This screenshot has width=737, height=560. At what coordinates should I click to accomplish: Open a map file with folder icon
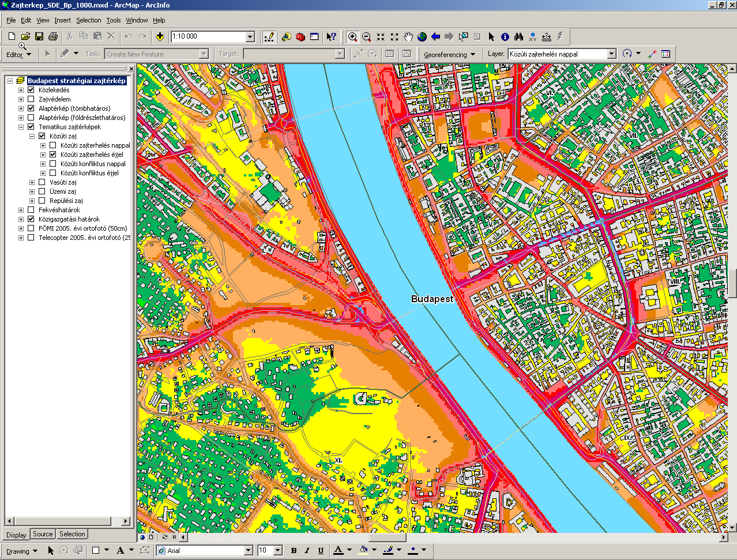25,37
